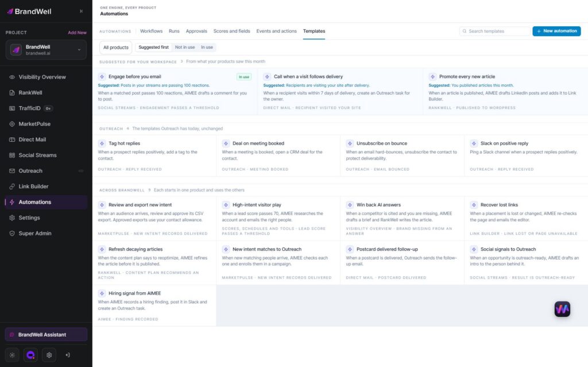Click the Super Admin shield icon
The width and height of the screenshot is (588, 367).
tap(12, 233)
